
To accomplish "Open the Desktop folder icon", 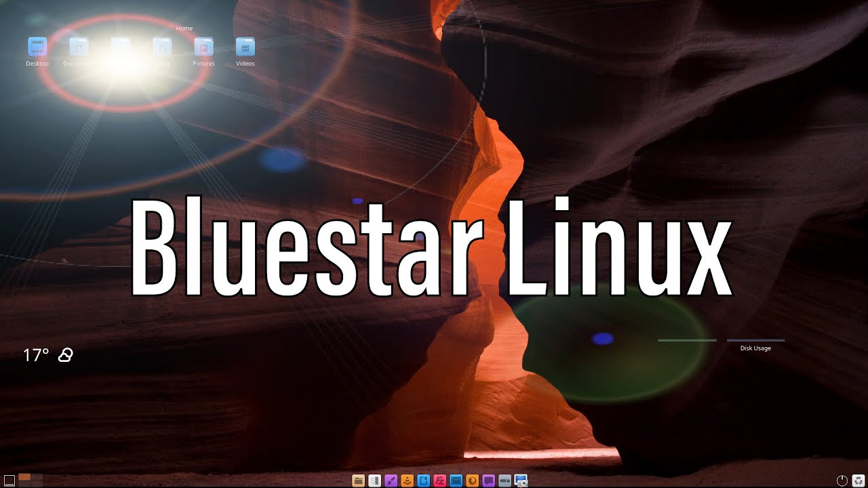I will [37, 47].
